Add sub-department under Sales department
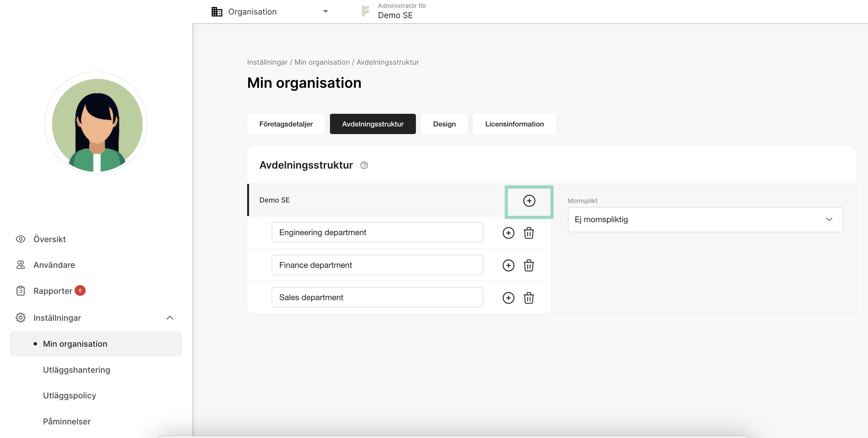 (x=508, y=298)
